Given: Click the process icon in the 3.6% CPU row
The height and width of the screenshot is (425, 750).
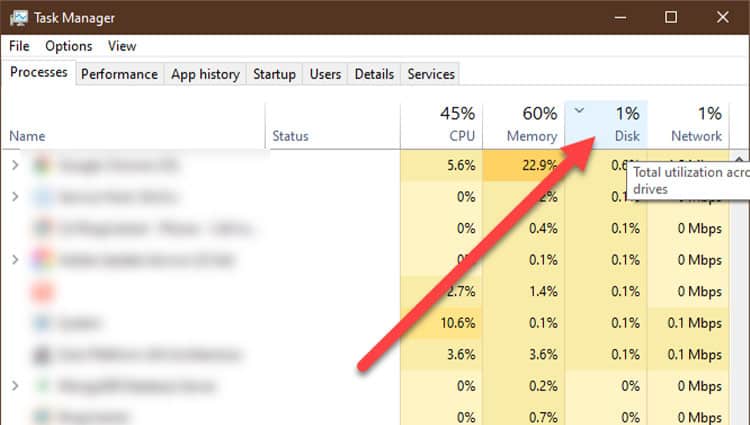Looking at the screenshot, I should point(43,355).
